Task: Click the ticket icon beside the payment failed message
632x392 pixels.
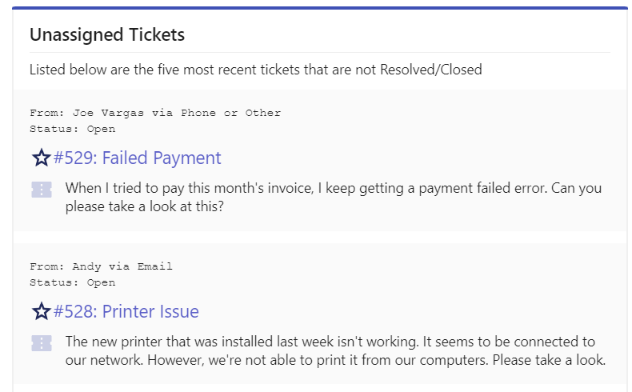Action: click(42, 190)
